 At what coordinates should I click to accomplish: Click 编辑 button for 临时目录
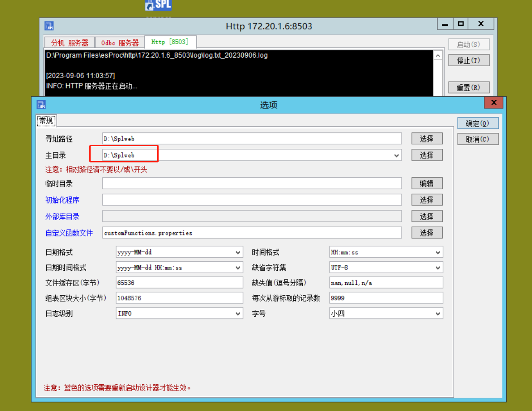point(426,183)
